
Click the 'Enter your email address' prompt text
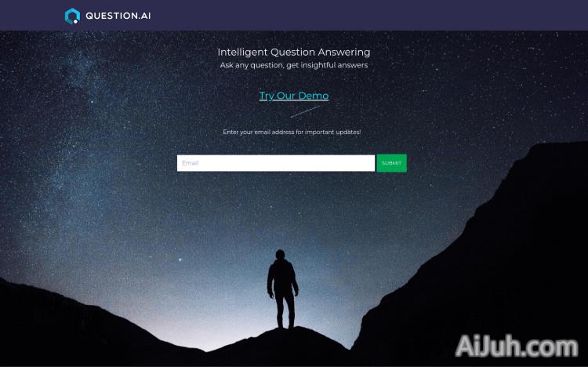[x=292, y=132]
